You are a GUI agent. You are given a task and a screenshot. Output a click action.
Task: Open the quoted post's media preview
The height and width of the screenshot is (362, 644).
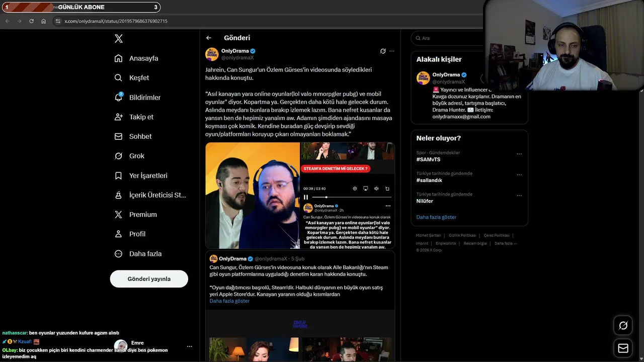pos(300,335)
